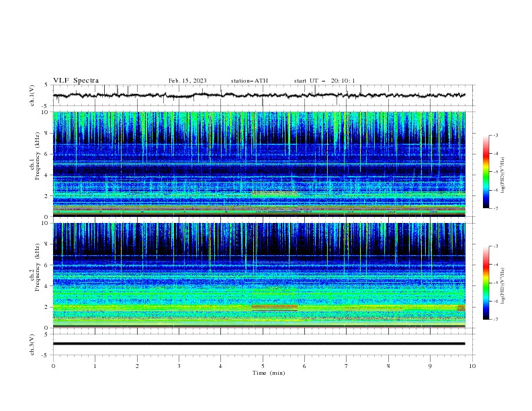Viewport: 532px width, 411px height.
Task: Click the ch.2 color bar "log(PSD)(V²/Hz)" label
Action: click(x=503, y=286)
